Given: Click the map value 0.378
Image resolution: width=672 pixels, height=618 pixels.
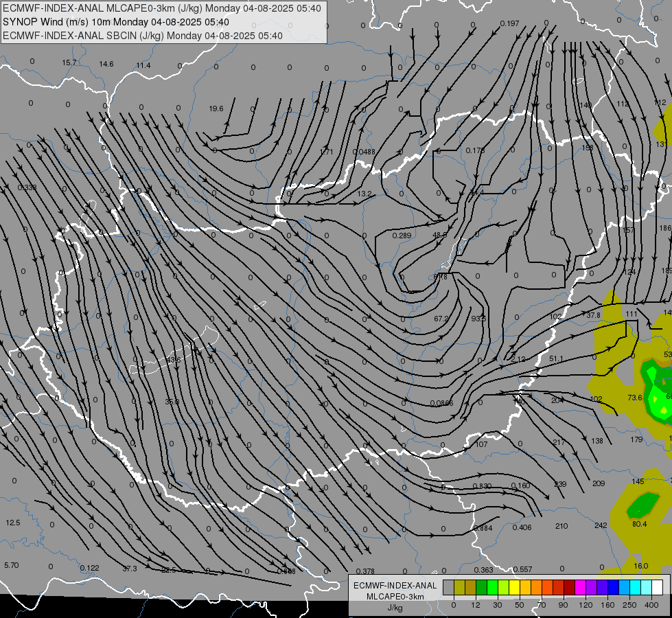Looking at the screenshot, I should tap(365, 571).
